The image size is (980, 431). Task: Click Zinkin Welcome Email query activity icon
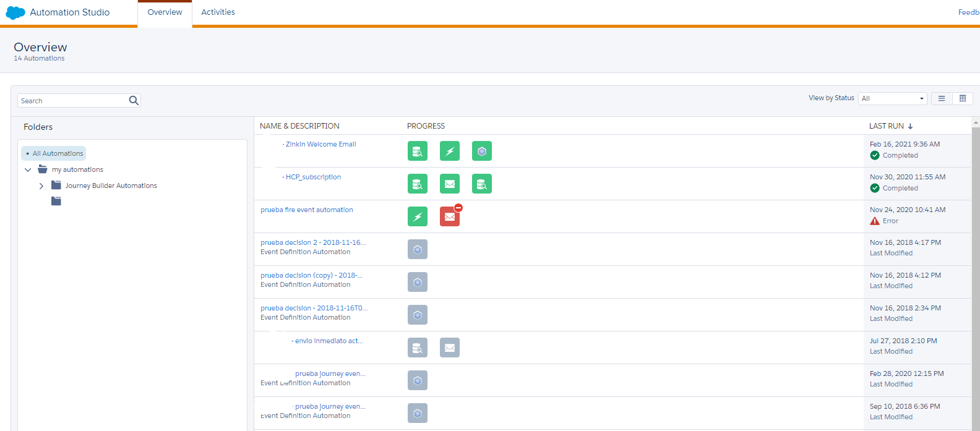418,151
